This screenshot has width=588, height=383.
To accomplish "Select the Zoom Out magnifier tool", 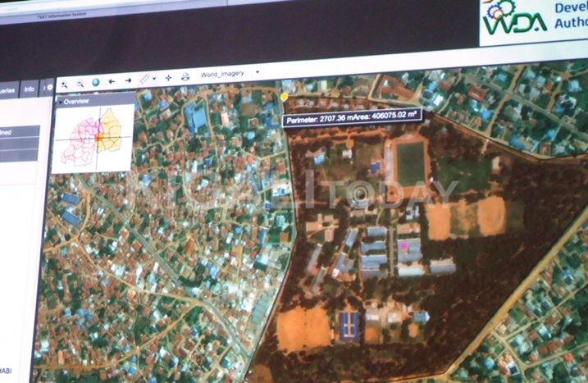I will coord(80,84).
